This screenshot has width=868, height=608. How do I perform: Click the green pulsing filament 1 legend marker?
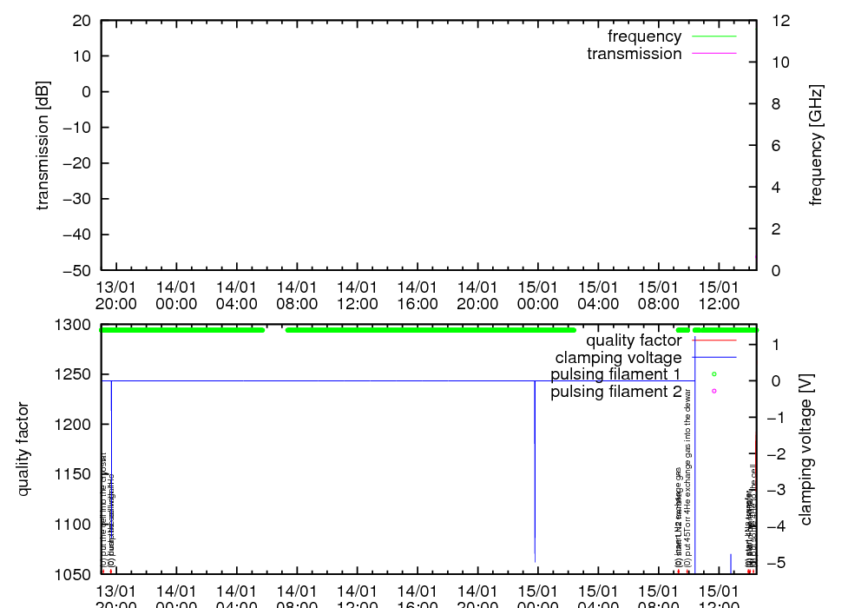click(713, 374)
